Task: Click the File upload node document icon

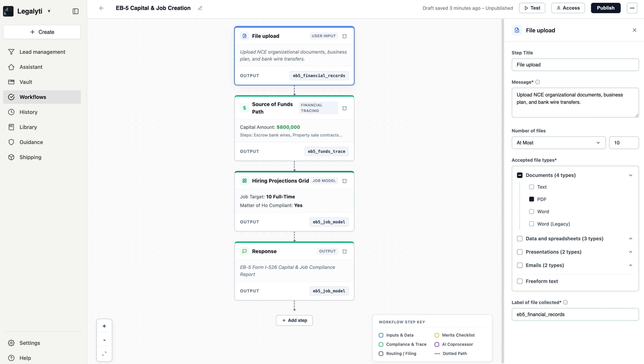Action: click(245, 36)
